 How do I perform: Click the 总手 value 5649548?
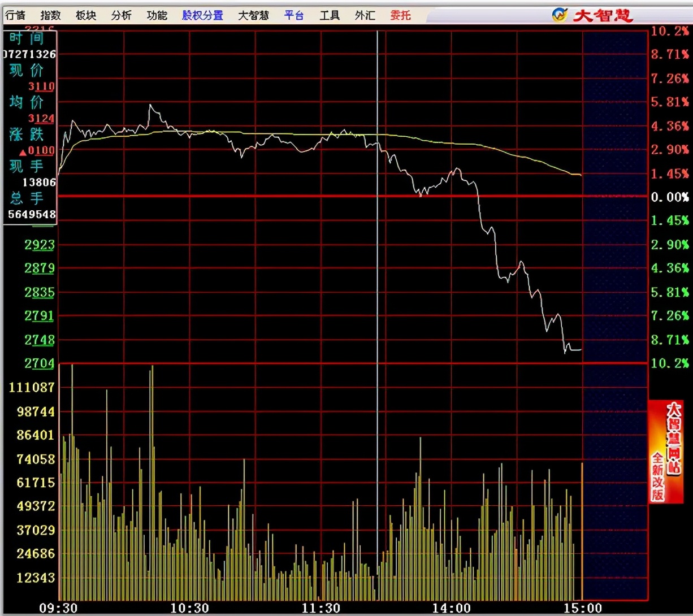pyautogui.click(x=32, y=214)
